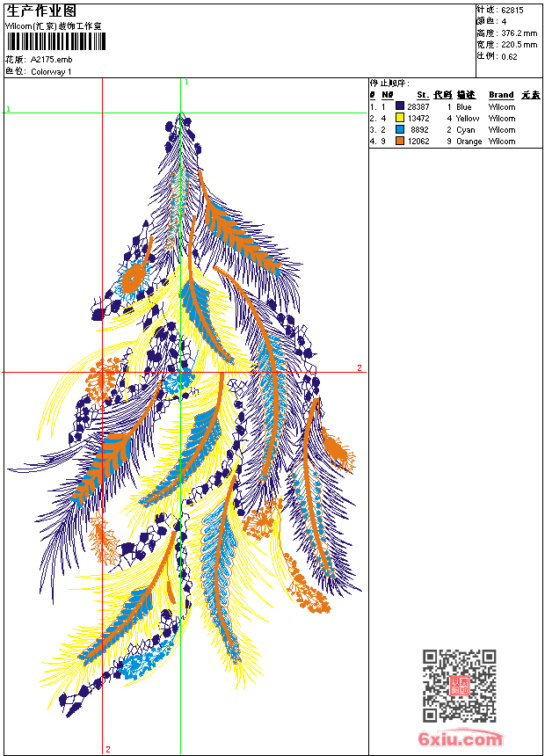Click the Blue stitch count 28387
Image resolution: width=545 pixels, height=756 pixels.
[x=418, y=107]
